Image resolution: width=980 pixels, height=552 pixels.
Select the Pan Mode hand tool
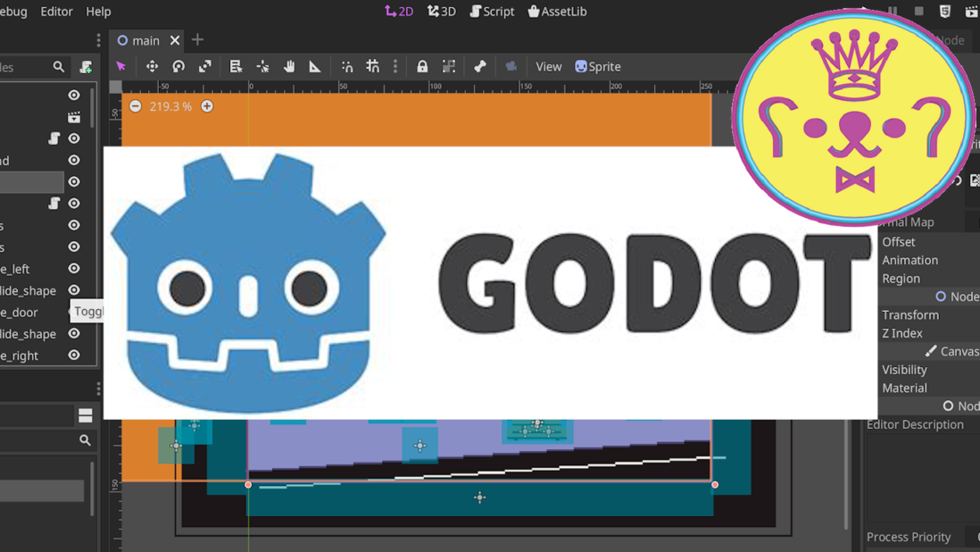(289, 66)
